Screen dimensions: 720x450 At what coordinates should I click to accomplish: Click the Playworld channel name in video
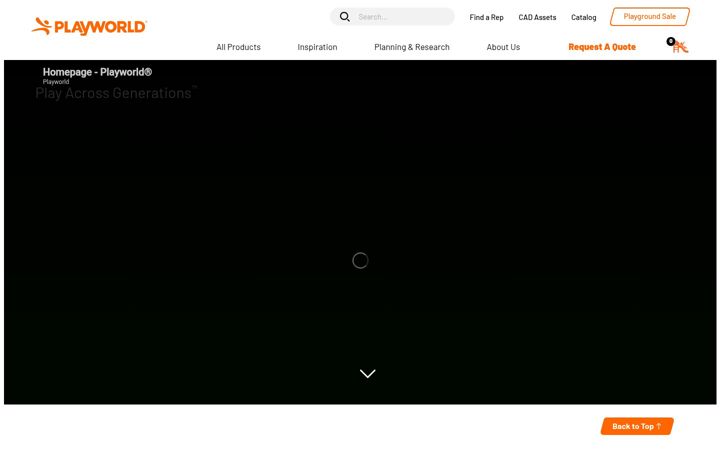click(56, 82)
